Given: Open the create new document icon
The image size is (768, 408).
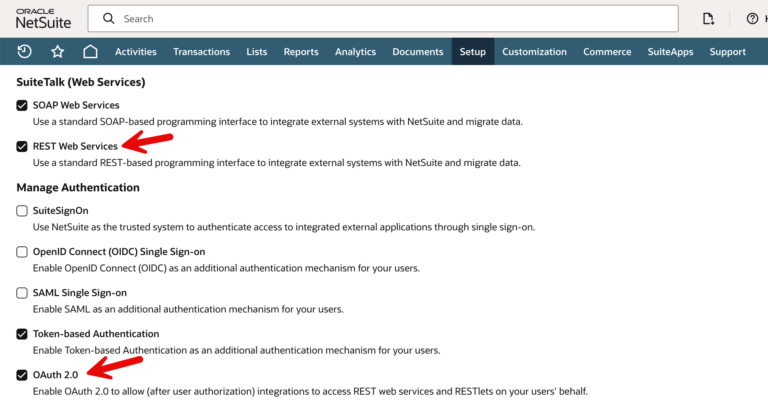Looking at the screenshot, I should click(708, 19).
